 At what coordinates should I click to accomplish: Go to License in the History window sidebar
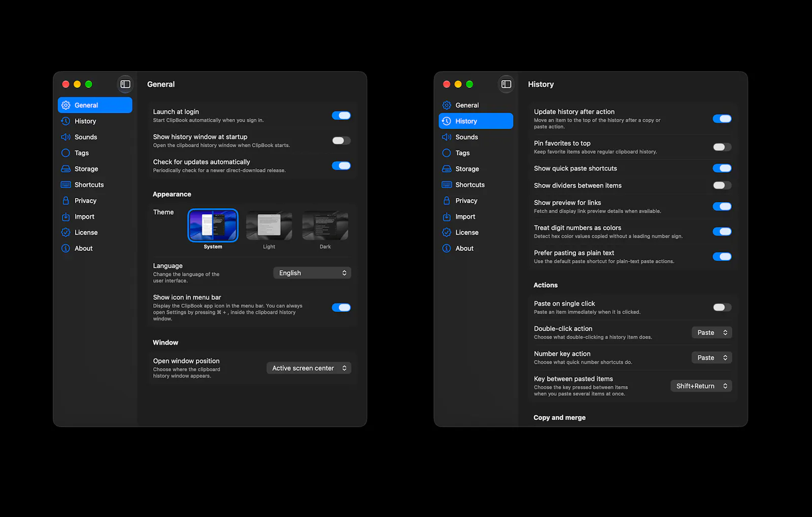pyautogui.click(x=476, y=233)
